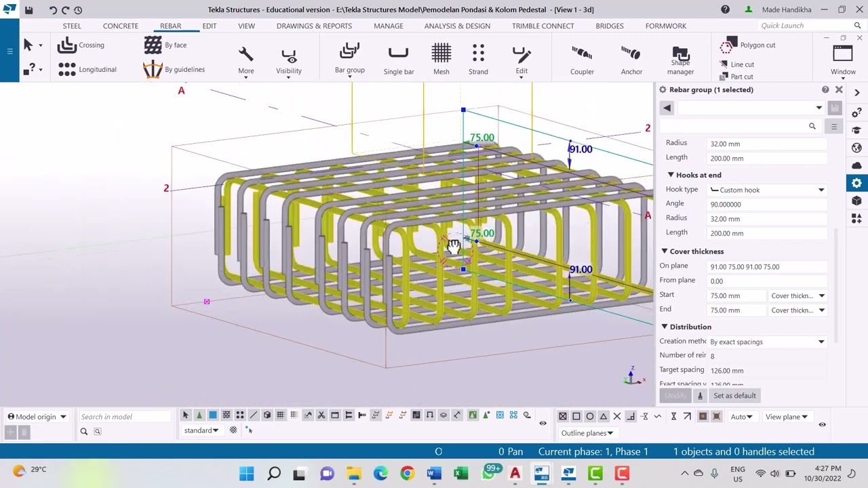Collapse the Hooks at end section
Image resolution: width=868 pixels, height=488 pixels.
(x=671, y=175)
